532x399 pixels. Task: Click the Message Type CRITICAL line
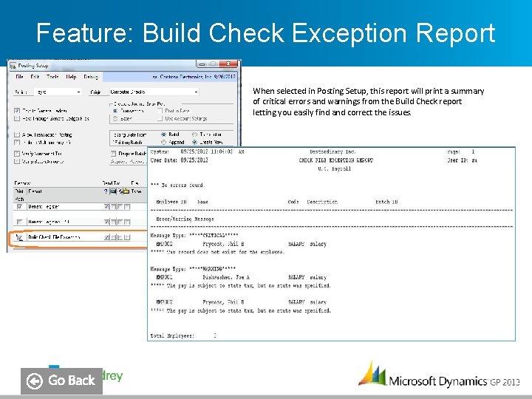click(x=194, y=236)
